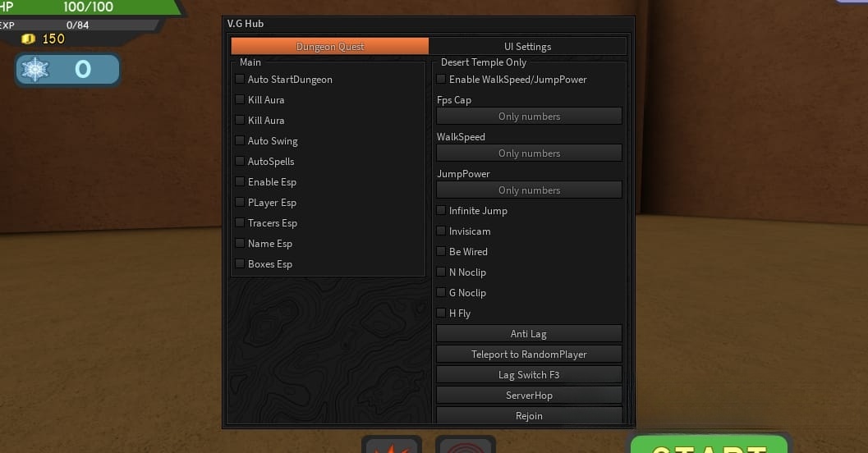This screenshot has height=453, width=868.
Task: Click the green START button
Action: [710, 446]
